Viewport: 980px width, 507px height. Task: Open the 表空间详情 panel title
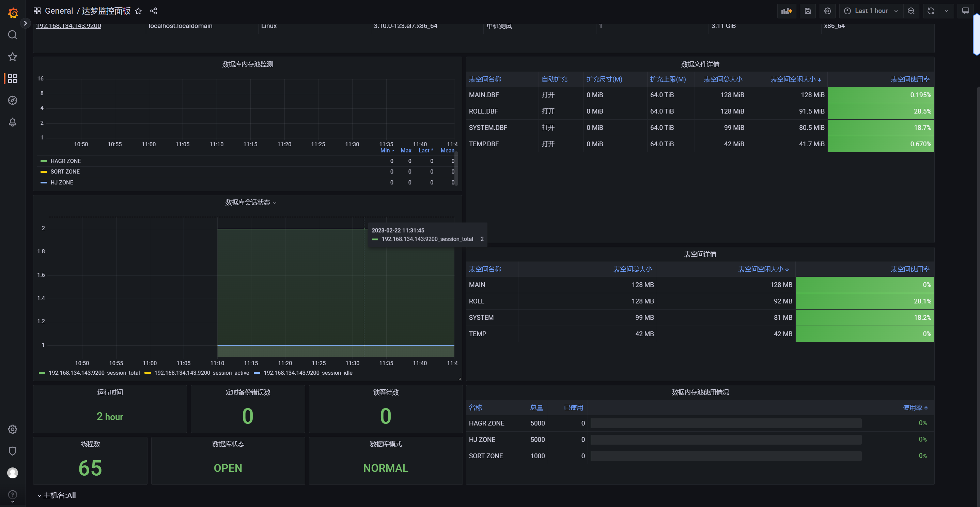pyautogui.click(x=700, y=254)
